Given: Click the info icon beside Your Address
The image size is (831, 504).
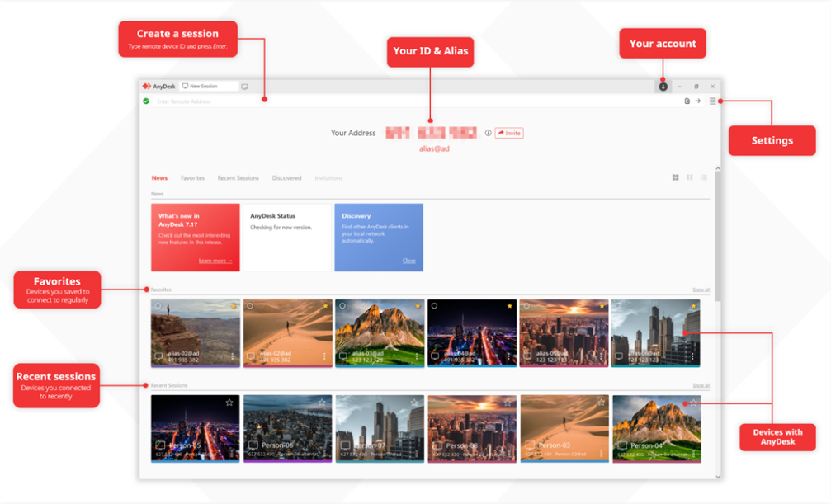Looking at the screenshot, I should point(488,133).
